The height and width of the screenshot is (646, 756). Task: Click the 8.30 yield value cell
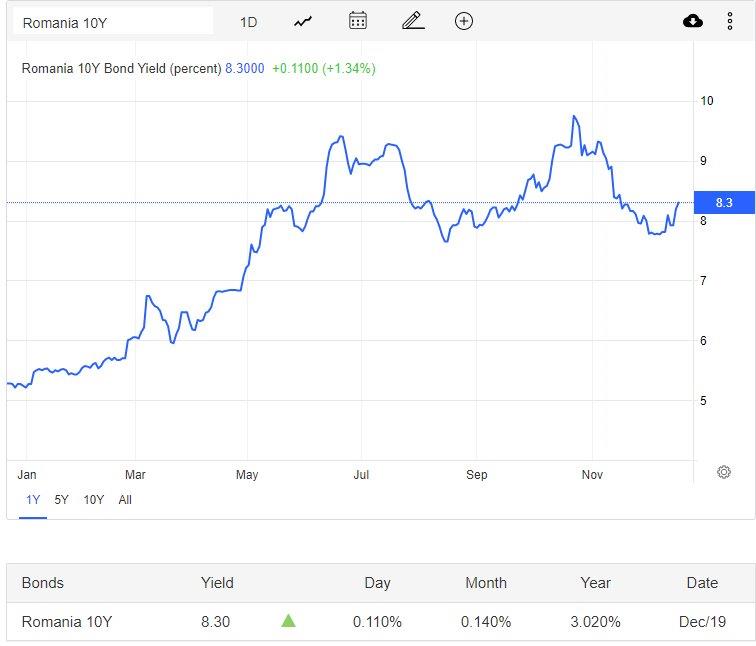click(215, 621)
